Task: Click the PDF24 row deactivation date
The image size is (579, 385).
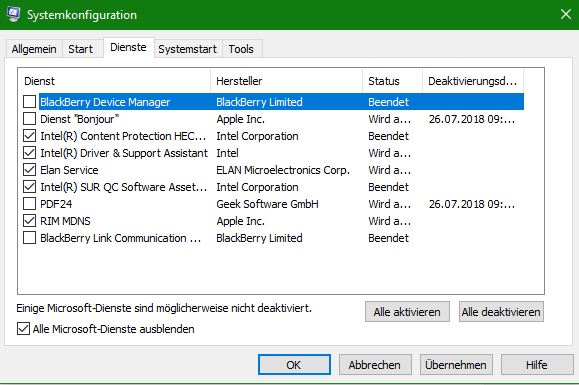Action: [472, 204]
